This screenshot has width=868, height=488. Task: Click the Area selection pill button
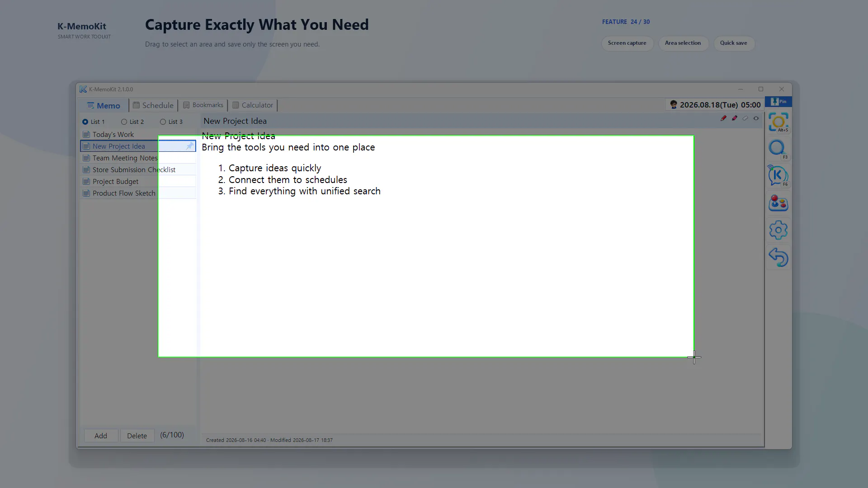click(x=683, y=43)
